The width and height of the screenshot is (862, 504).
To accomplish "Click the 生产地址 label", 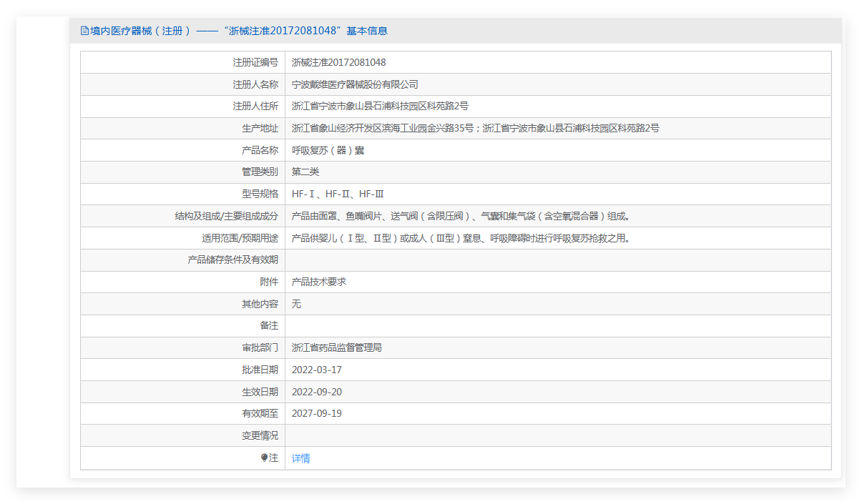I will point(260,128).
